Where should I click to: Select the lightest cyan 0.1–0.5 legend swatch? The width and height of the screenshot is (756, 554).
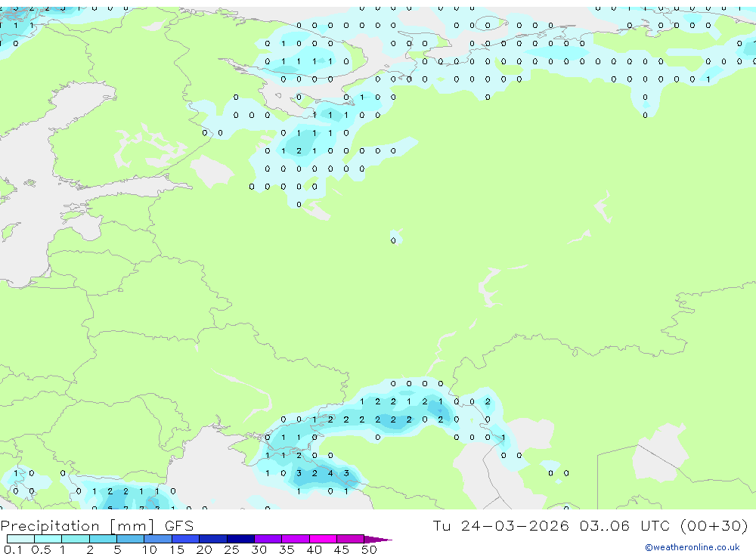(20, 539)
